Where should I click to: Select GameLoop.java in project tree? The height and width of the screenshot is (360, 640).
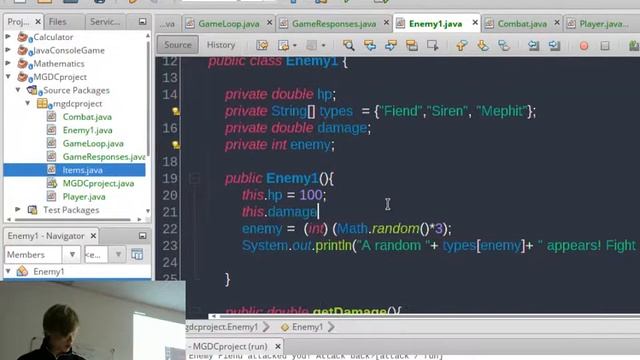(93, 143)
